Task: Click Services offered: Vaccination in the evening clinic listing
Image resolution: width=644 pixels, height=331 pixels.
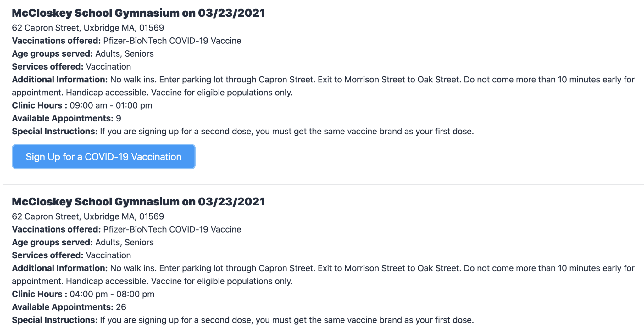Action: pyautogui.click(x=71, y=255)
